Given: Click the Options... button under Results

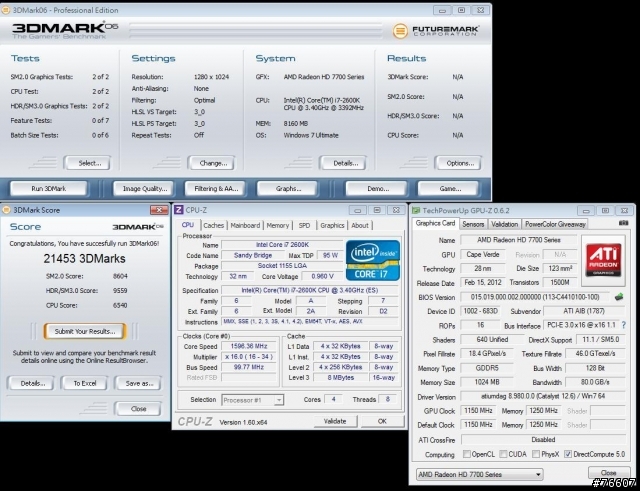Looking at the screenshot, I should (x=459, y=163).
